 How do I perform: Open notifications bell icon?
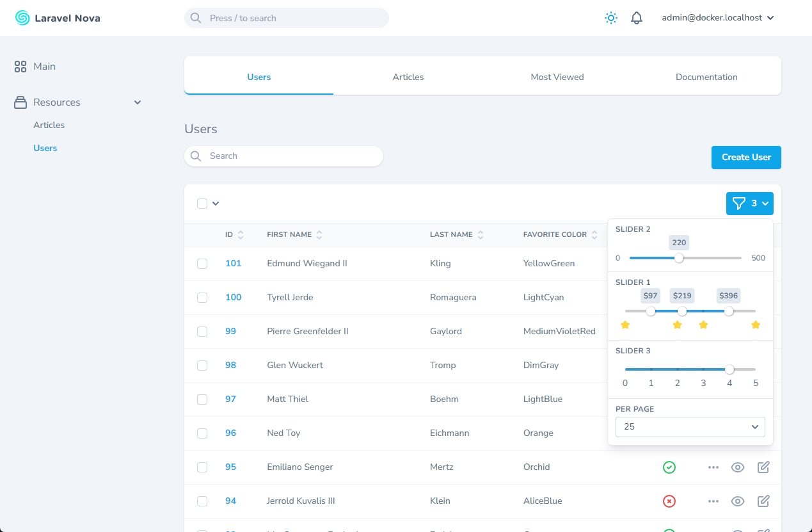click(637, 18)
